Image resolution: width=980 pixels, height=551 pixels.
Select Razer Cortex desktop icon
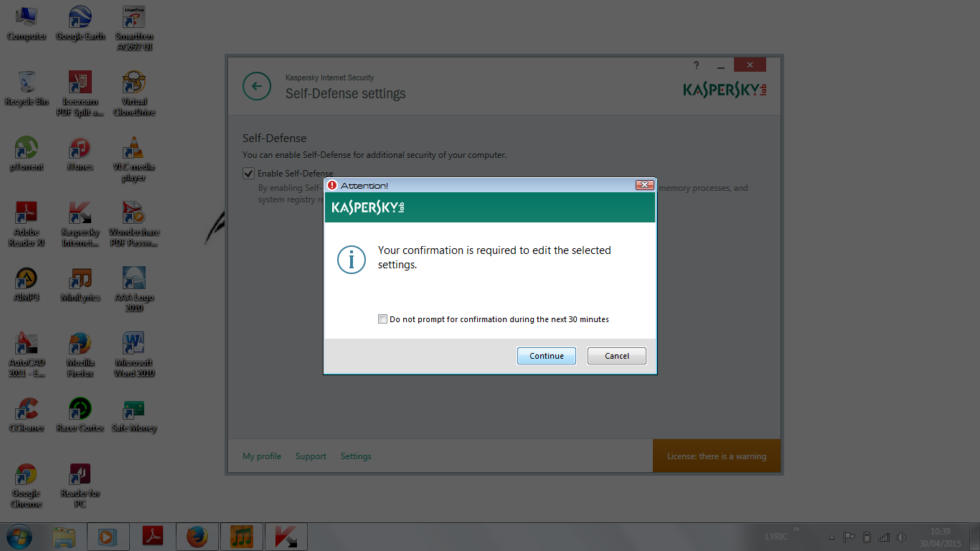[80, 415]
